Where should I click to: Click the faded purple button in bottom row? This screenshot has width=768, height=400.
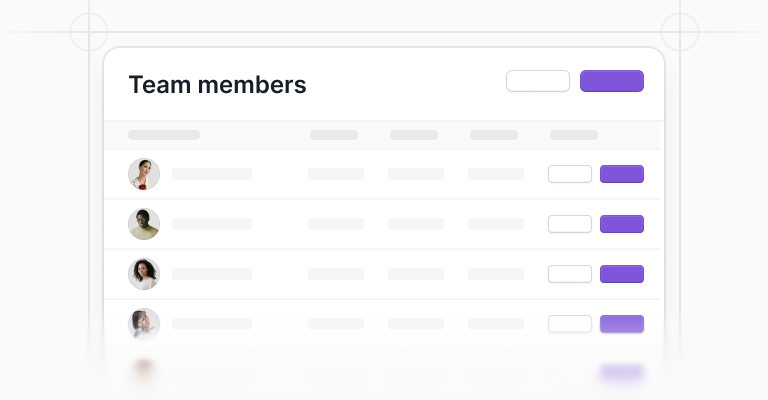click(622, 373)
